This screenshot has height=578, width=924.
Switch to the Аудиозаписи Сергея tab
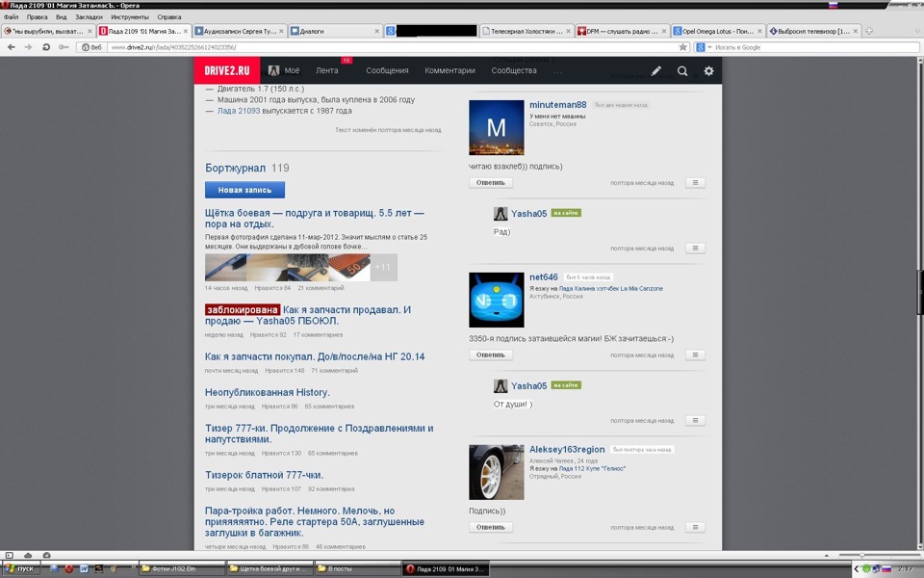240,31
